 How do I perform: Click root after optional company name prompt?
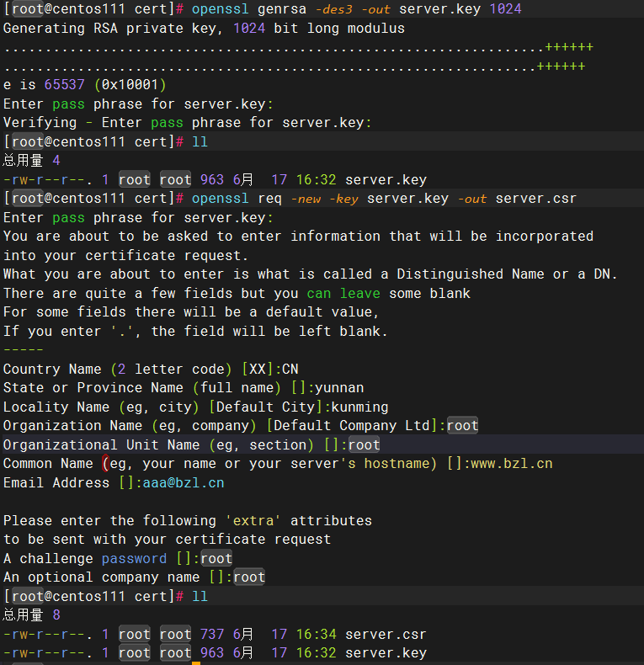[248, 577]
